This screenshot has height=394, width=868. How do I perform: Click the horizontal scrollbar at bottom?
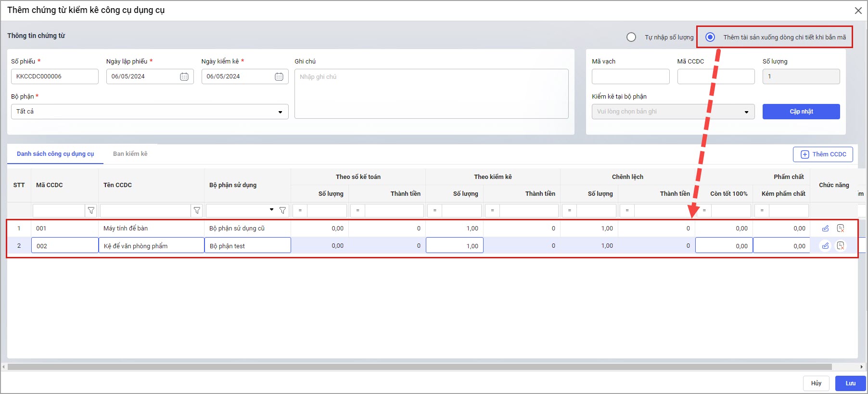pyautogui.click(x=419, y=367)
